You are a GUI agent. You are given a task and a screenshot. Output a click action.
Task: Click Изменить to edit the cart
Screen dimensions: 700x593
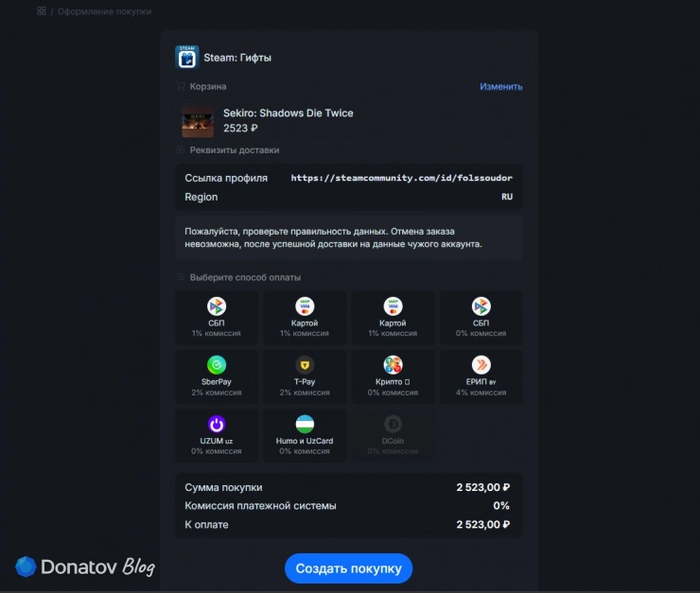(x=501, y=87)
